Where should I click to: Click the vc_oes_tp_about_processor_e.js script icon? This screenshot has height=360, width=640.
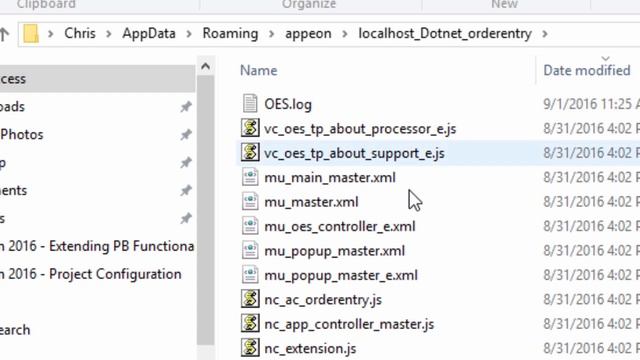(x=250, y=128)
